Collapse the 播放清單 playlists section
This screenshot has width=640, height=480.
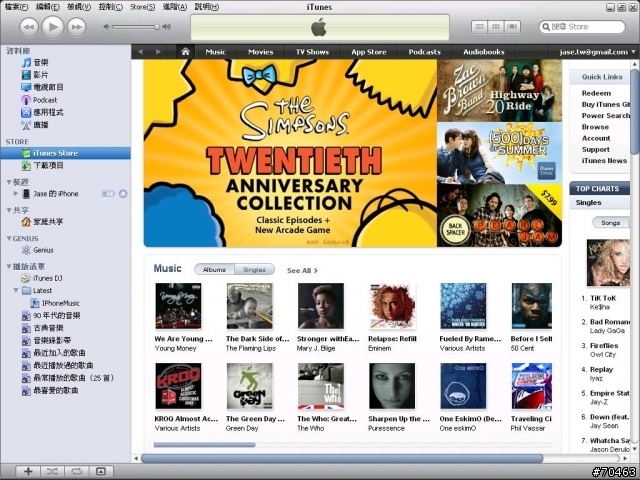[x=9, y=267]
